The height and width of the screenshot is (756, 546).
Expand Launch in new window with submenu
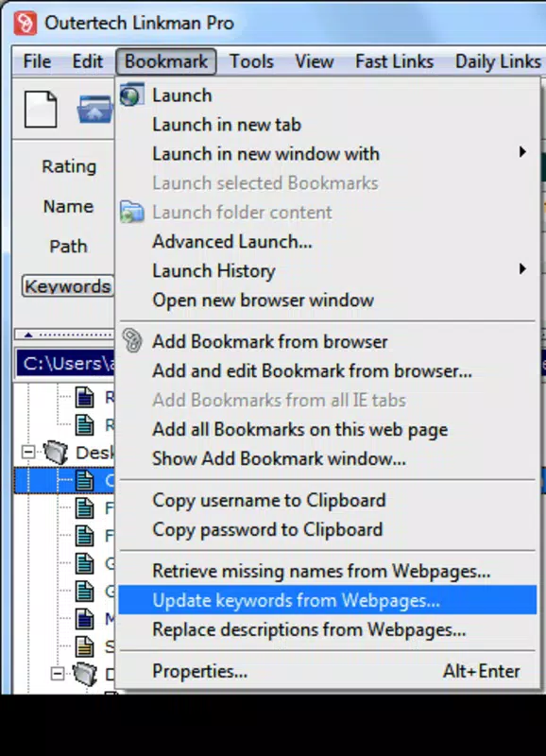pyautogui.click(x=328, y=154)
